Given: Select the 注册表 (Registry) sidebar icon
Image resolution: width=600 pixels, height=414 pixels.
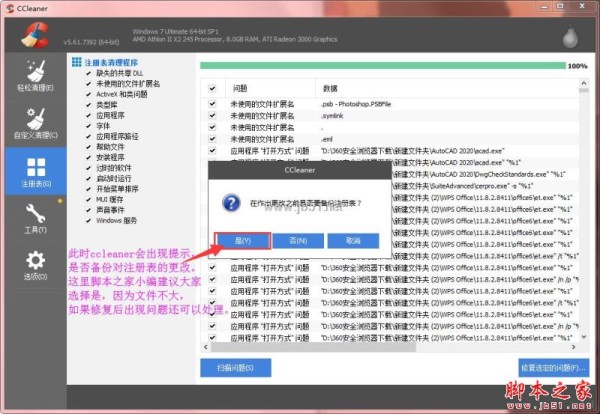Looking at the screenshot, I should 34,172.
